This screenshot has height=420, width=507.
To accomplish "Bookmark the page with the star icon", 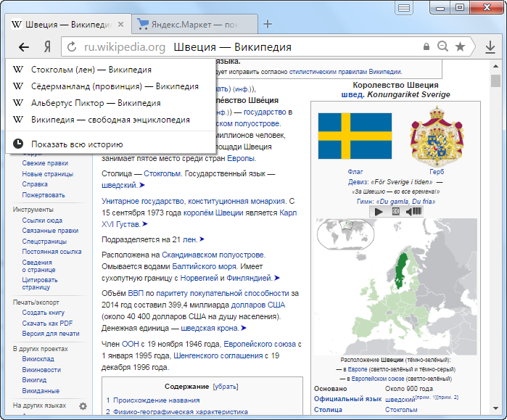I will (460, 47).
